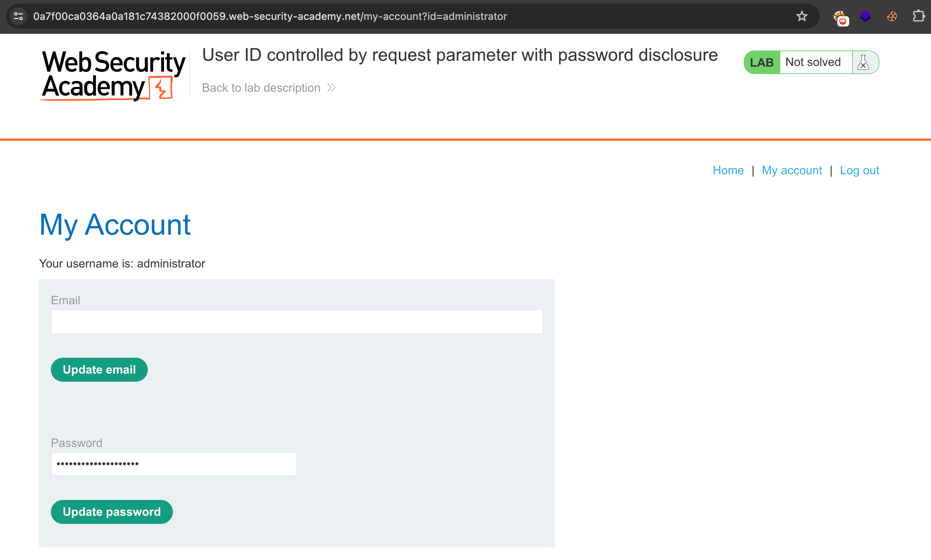931x560 pixels.
Task: Click the green LAB status badge
Action: [761, 62]
